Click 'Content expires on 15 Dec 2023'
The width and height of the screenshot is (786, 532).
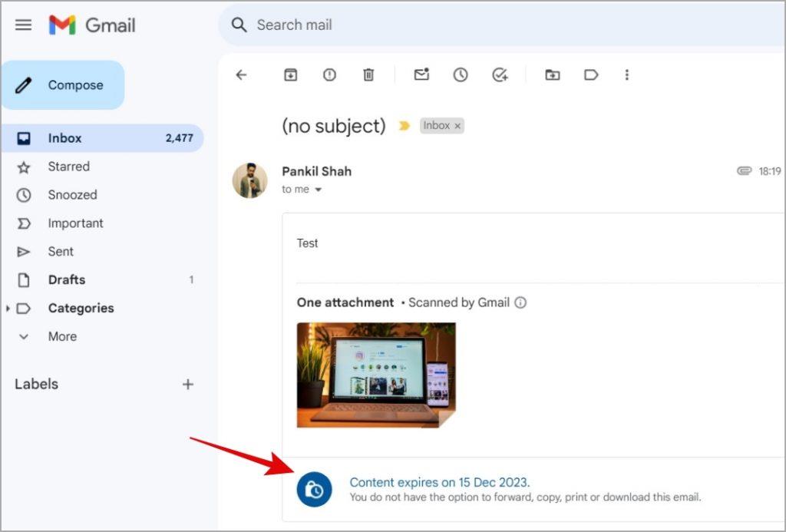[440, 482]
